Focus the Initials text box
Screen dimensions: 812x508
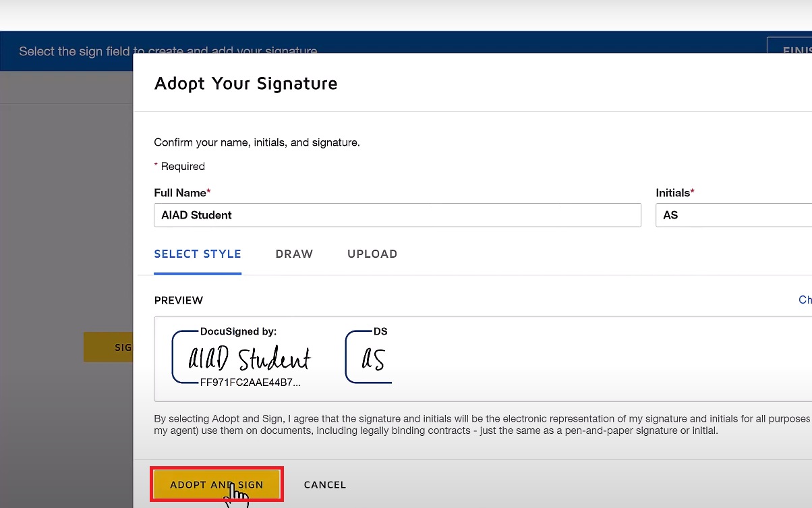pos(733,215)
